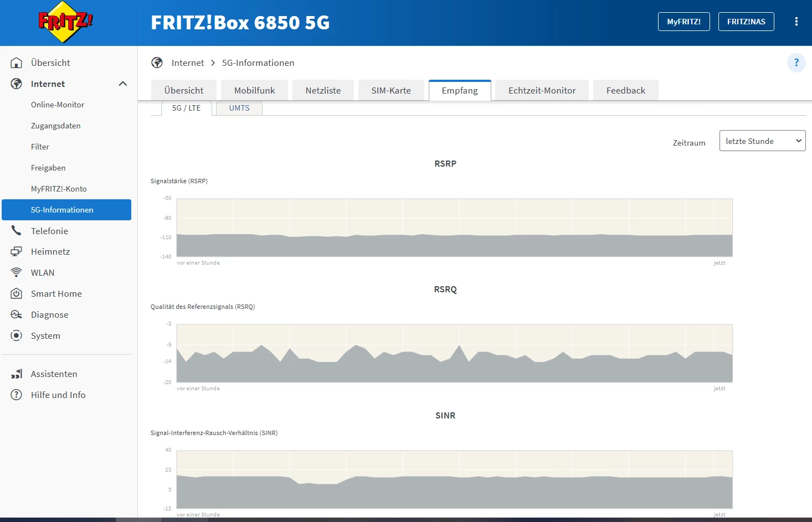Click the Diagnose pulse icon
812x522 pixels.
coord(17,314)
